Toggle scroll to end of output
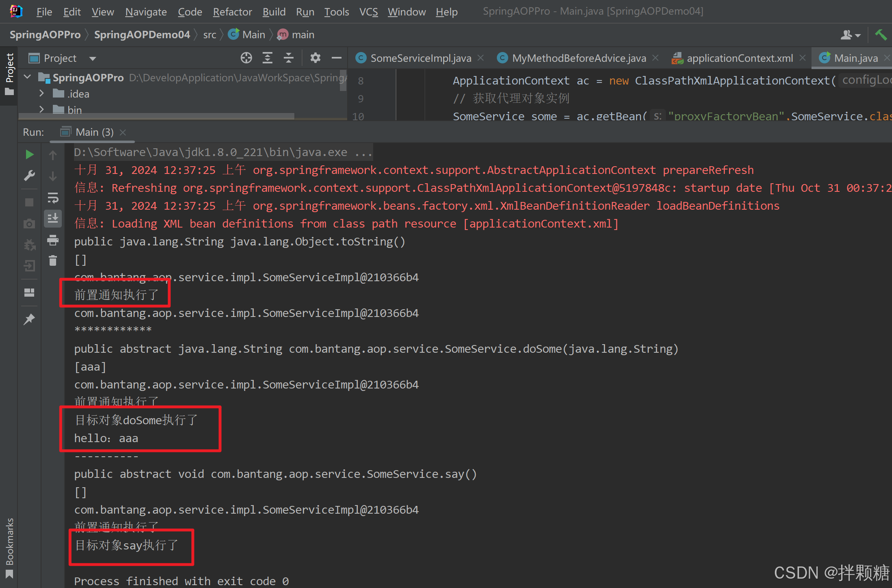The image size is (892, 588). 53,219
